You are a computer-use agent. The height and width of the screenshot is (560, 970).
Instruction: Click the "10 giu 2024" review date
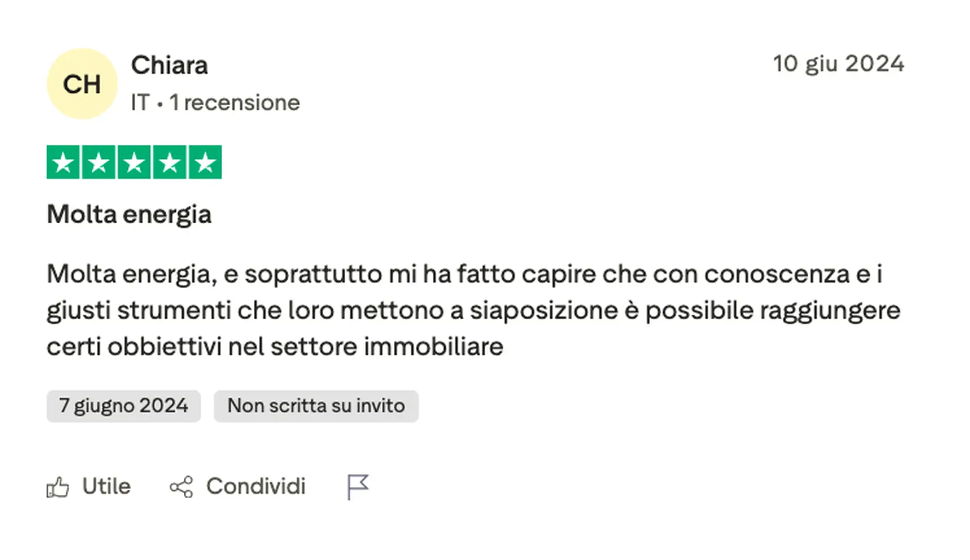tap(838, 64)
